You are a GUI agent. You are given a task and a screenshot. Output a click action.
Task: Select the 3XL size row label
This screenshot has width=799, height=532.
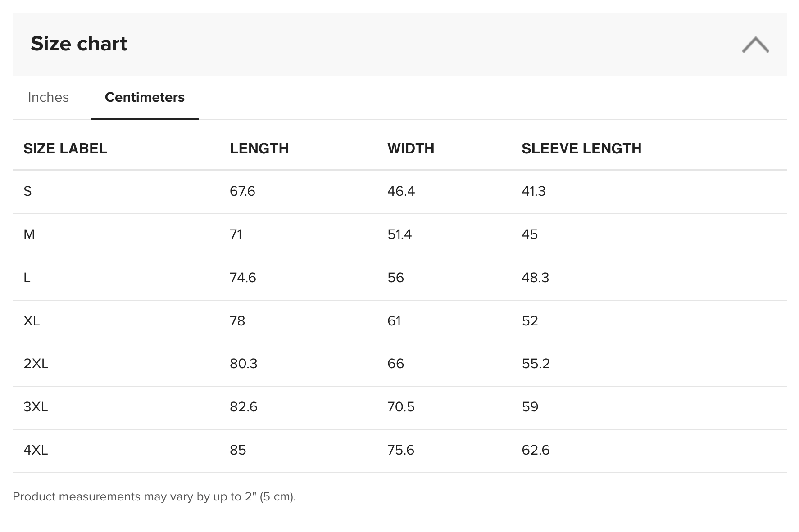pos(36,407)
